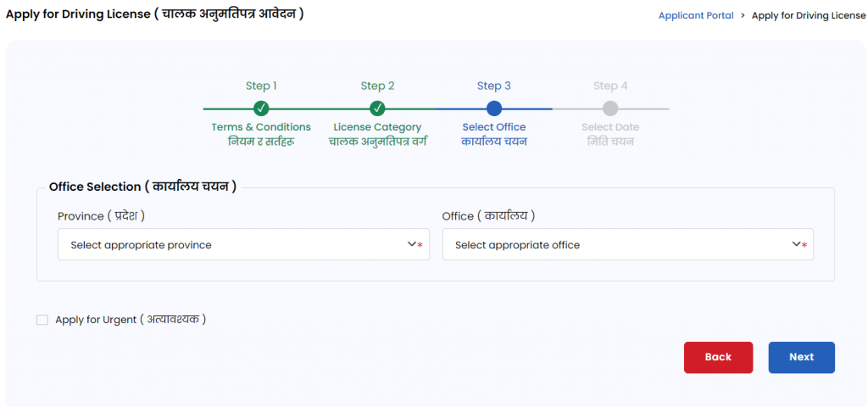Select the License Category step label
Viewport: 868px width, 407px height.
(378, 127)
